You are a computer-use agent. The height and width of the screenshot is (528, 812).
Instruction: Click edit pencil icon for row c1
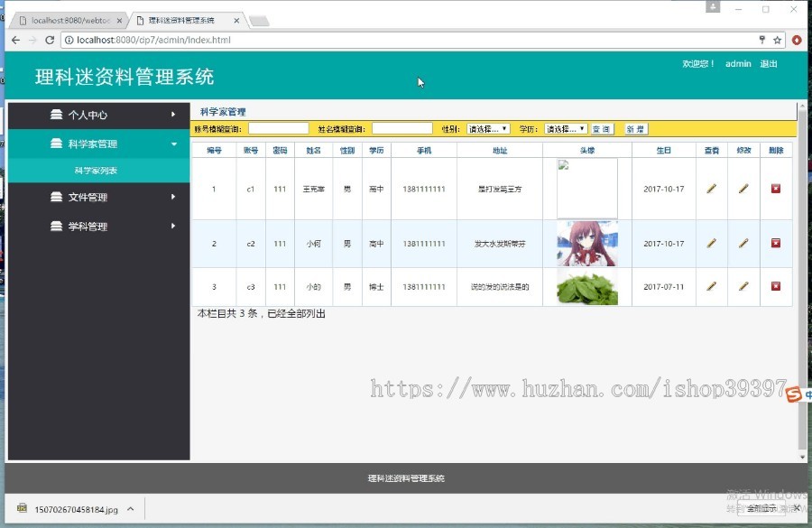tap(743, 189)
